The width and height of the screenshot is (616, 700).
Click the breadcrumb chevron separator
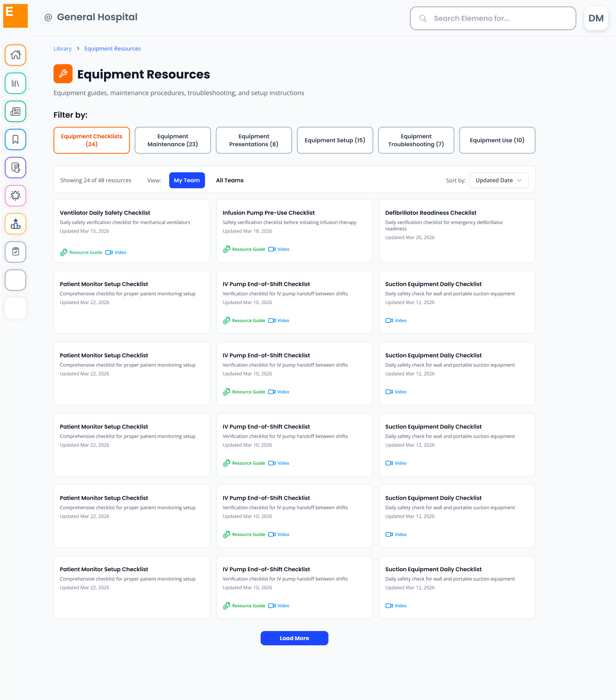pos(78,49)
